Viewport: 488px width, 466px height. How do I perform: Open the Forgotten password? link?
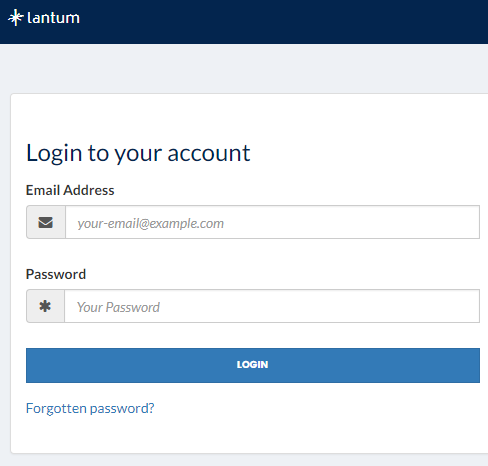pyautogui.click(x=90, y=408)
